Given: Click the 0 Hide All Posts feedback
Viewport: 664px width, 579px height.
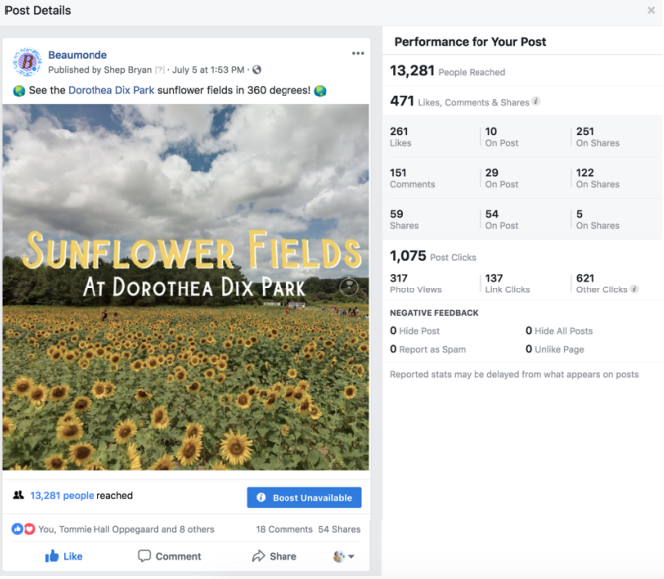Looking at the screenshot, I should click(559, 330).
